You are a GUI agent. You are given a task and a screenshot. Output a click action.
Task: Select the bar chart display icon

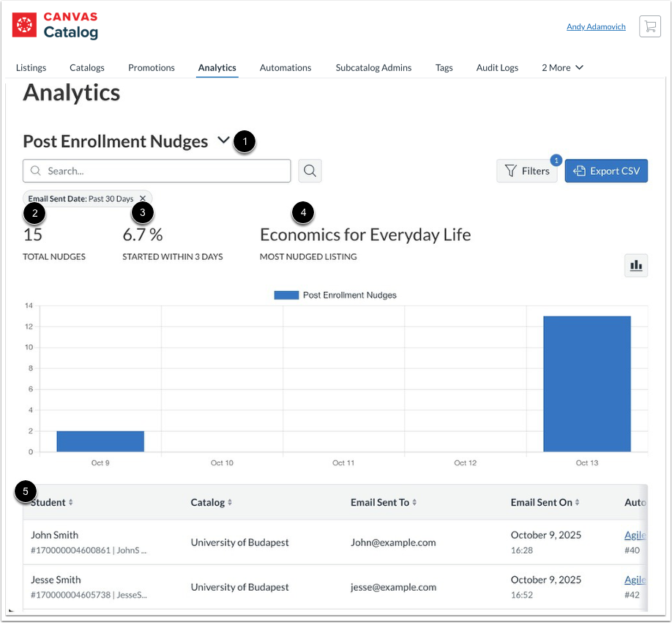pyautogui.click(x=635, y=265)
